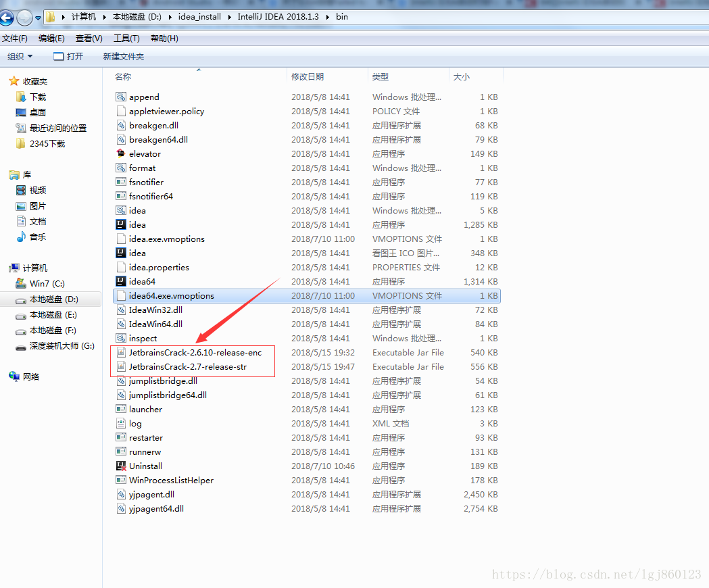
Task: Click the launcher executable icon
Action: pyautogui.click(x=121, y=410)
